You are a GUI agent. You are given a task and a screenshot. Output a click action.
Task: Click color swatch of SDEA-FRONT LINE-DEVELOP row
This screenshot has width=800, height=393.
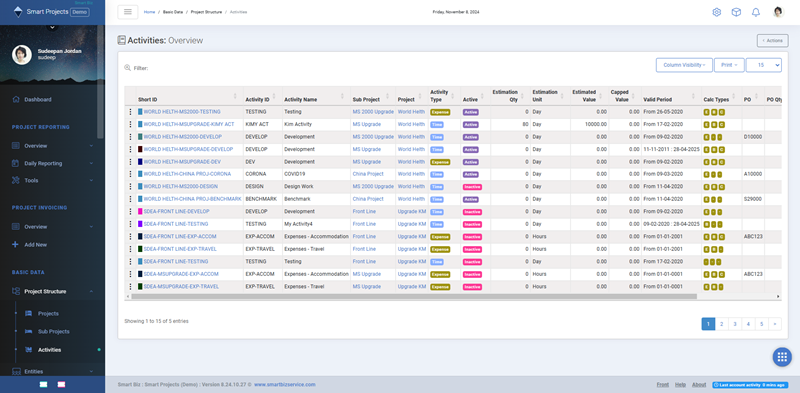(140, 212)
